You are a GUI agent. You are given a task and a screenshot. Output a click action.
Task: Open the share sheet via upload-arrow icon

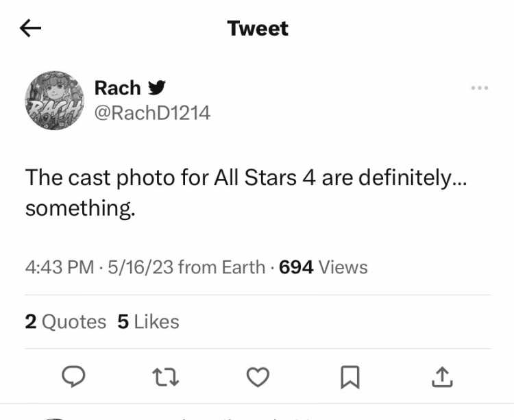pos(442,377)
